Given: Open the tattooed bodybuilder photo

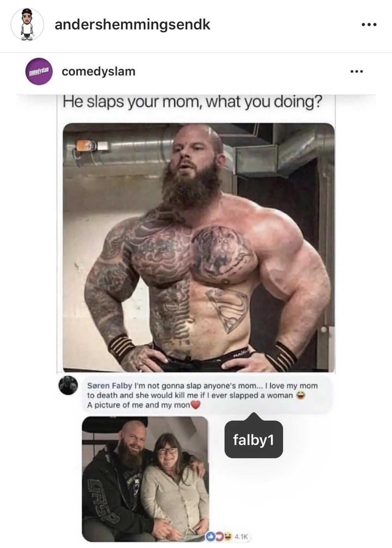Looking at the screenshot, I should 199,248.
